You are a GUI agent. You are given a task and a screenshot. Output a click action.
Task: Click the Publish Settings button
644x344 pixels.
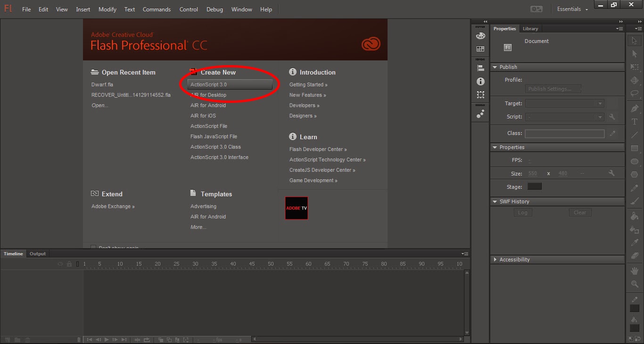tap(553, 89)
